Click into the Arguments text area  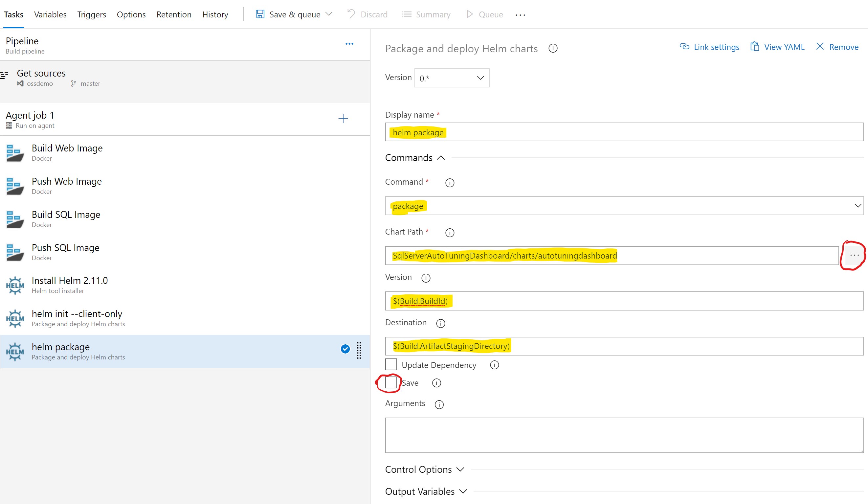click(624, 435)
